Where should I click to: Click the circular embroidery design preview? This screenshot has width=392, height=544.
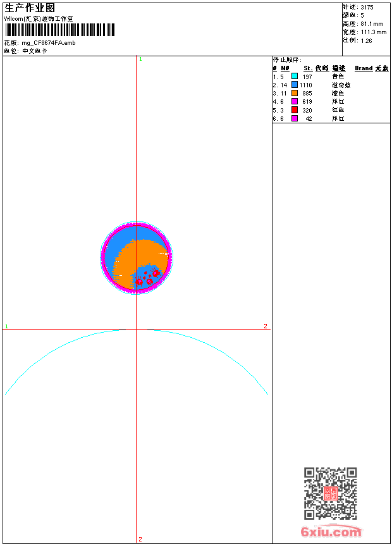point(137,256)
